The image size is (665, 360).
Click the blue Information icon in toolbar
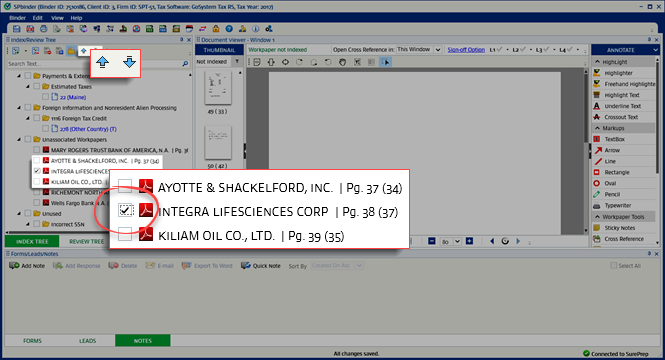pyautogui.click(x=255, y=29)
